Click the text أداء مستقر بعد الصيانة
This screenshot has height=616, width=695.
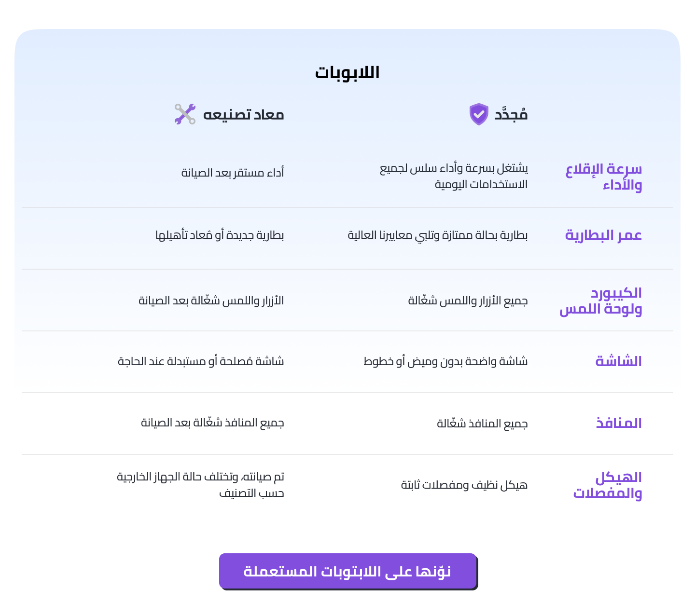pyautogui.click(x=233, y=173)
